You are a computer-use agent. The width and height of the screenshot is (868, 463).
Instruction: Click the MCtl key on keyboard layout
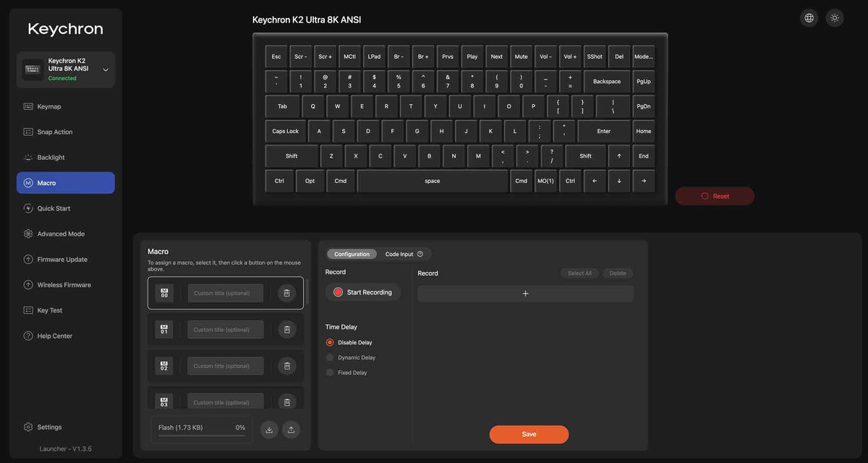pyautogui.click(x=349, y=56)
